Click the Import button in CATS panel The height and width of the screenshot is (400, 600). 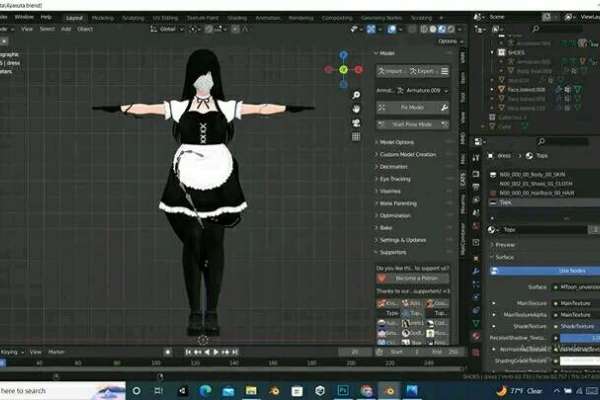[391, 71]
